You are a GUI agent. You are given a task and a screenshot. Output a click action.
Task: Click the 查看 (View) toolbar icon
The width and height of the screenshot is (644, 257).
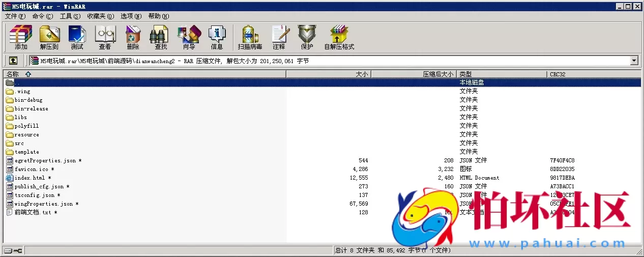(105, 37)
